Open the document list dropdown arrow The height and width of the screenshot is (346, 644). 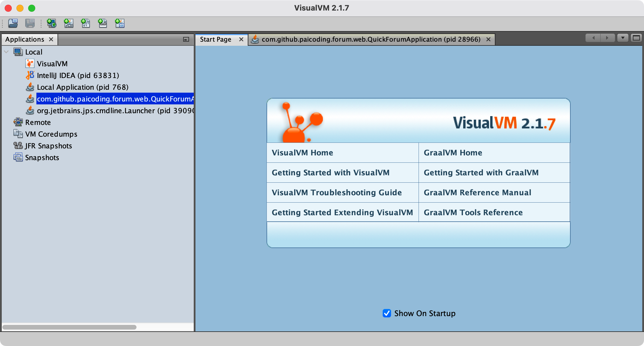pyautogui.click(x=623, y=38)
